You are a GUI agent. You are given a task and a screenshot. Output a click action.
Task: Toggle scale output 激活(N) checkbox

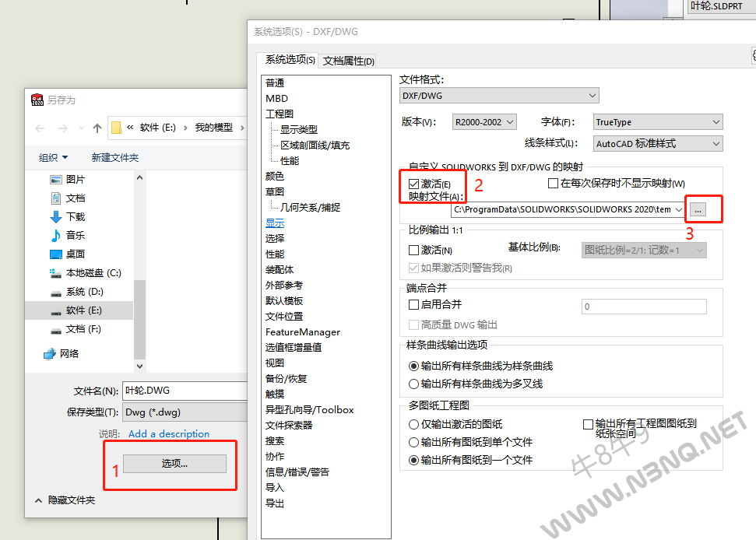[x=413, y=250]
